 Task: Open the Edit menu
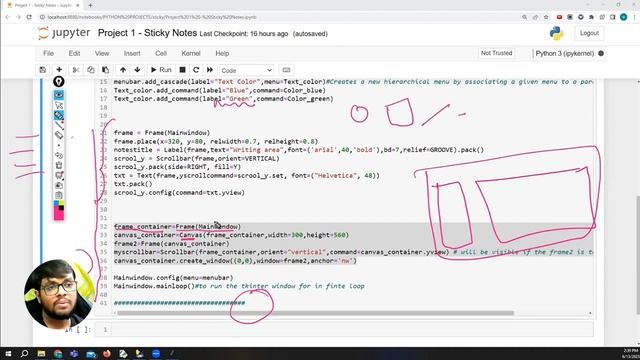coord(74,53)
